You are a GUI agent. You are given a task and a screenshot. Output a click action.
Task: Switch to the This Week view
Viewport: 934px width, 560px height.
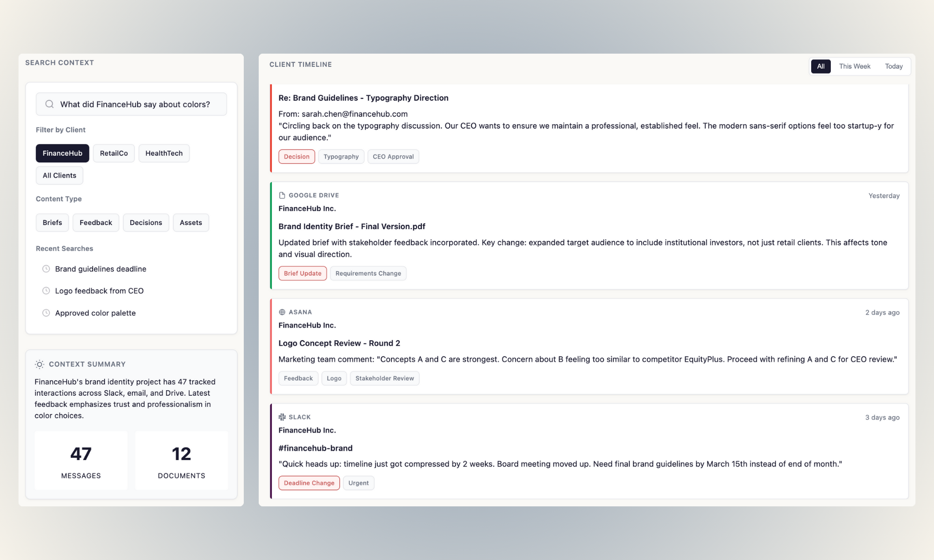854,66
